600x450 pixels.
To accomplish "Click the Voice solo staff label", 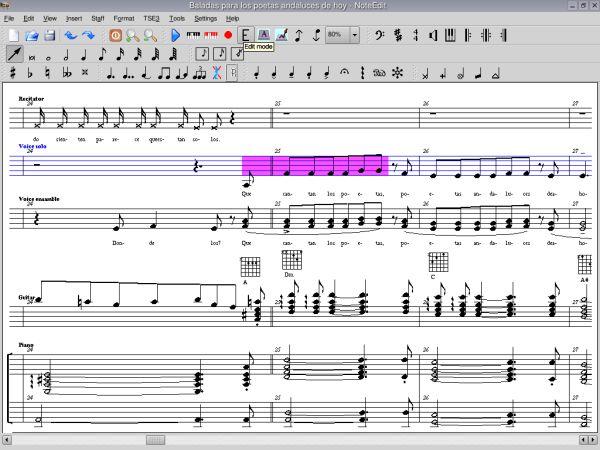I will click(x=33, y=146).
